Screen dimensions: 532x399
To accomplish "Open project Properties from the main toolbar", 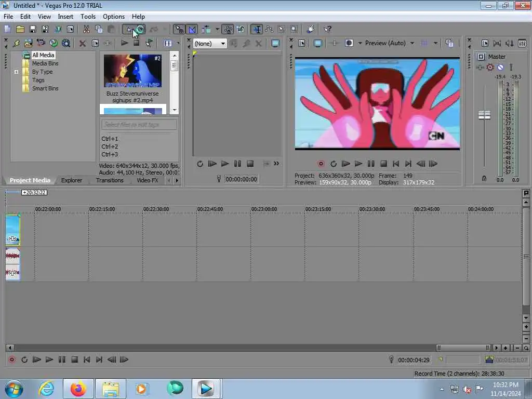I will tap(71, 29).
